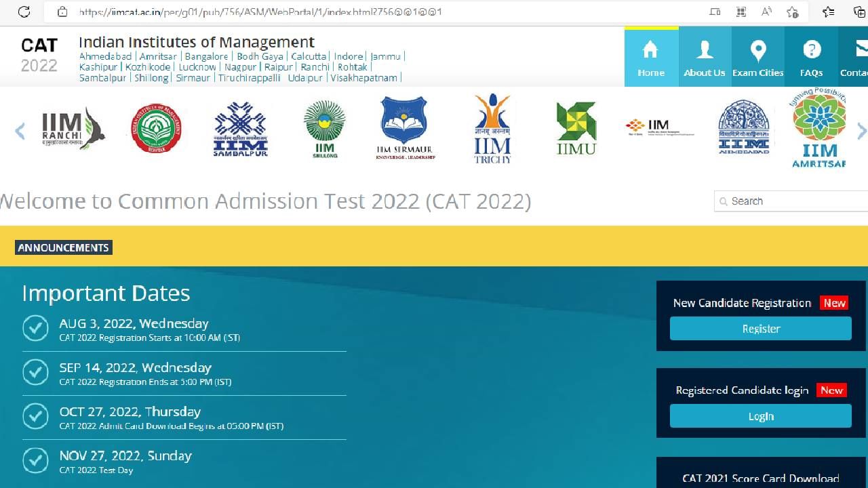Open the Rohtak text link in header

pos(353,67)
